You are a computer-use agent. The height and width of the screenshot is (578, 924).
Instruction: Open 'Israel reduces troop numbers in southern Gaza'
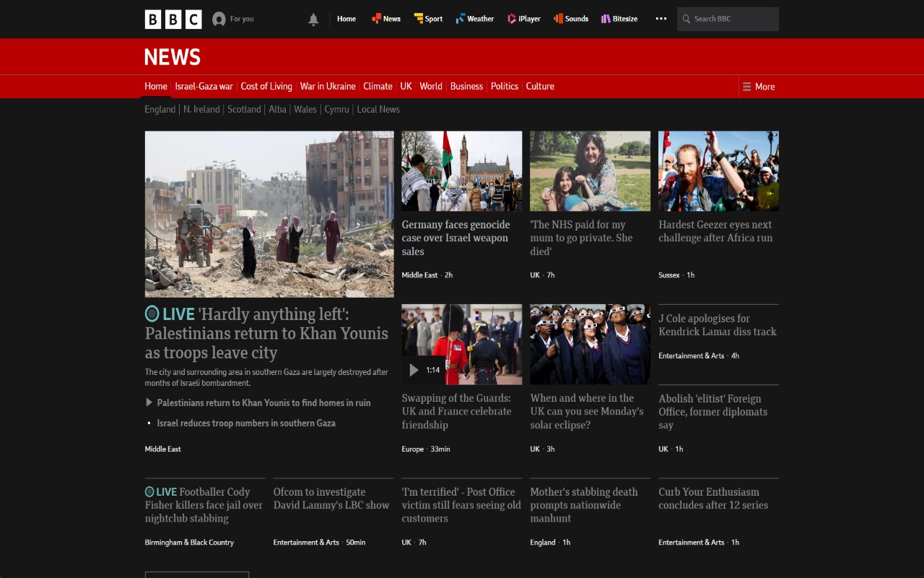(246, 423)
